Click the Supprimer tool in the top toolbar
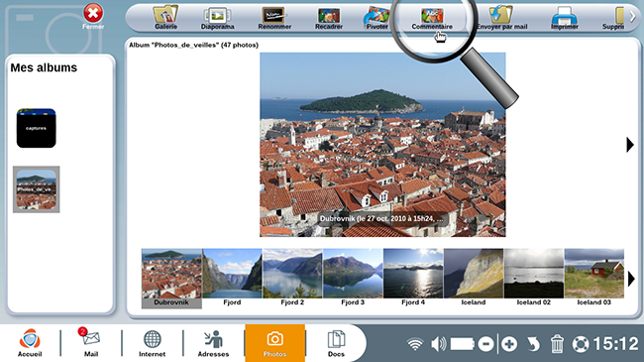Image resolution: width=644 pixels, height=362 pixels. (613, 18)
